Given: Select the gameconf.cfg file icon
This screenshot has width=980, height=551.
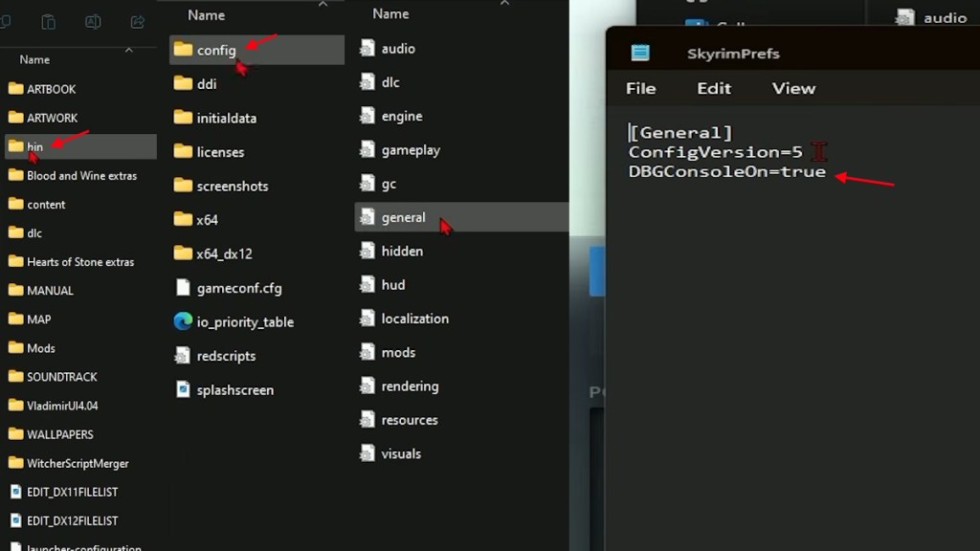Looking at the screenshot, I should tap(183, 287).
